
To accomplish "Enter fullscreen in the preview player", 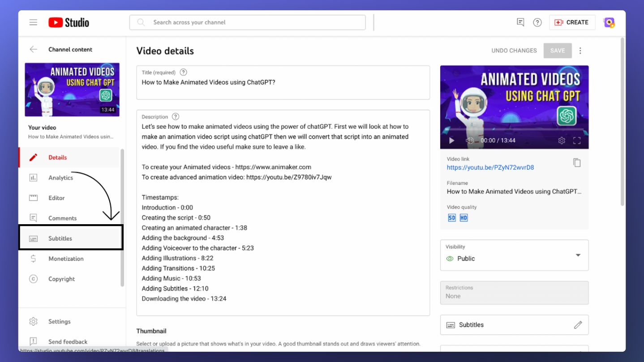I will [577, 141].
